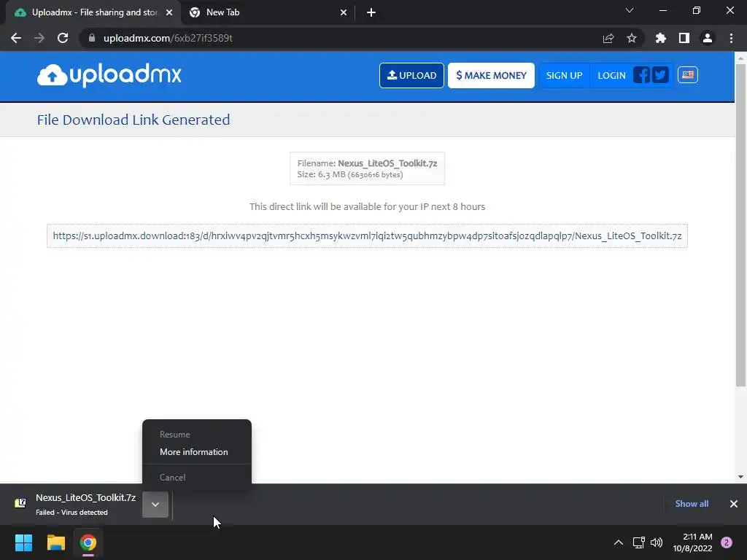Click the 7z file icon in the download bar
Viewport: 747px width, 560px height.
tap(20, 503)
